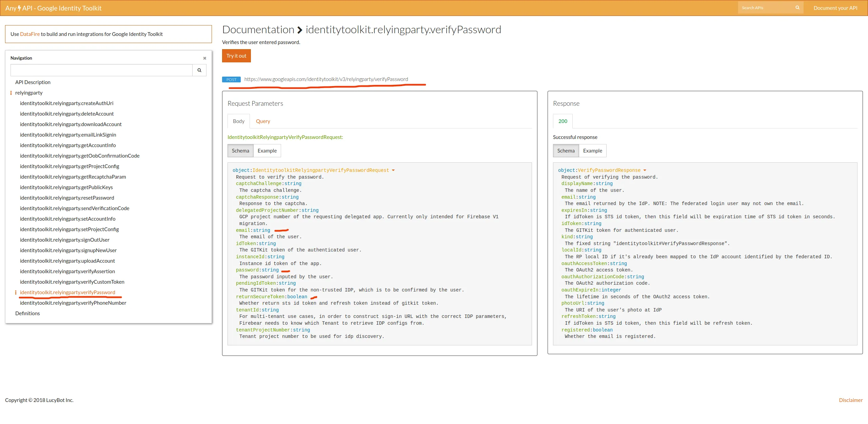Switch to the Query parameters tab

click(x=263, y=121)
